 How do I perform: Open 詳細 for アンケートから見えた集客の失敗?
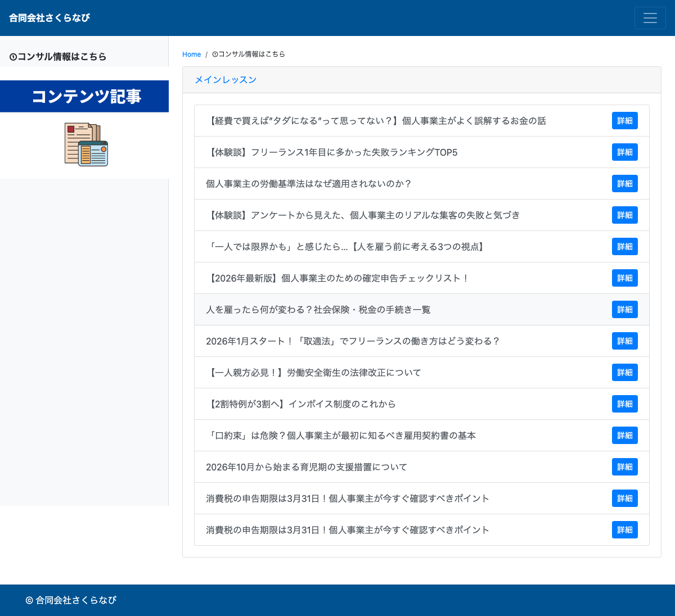click(x=624, y=215)
